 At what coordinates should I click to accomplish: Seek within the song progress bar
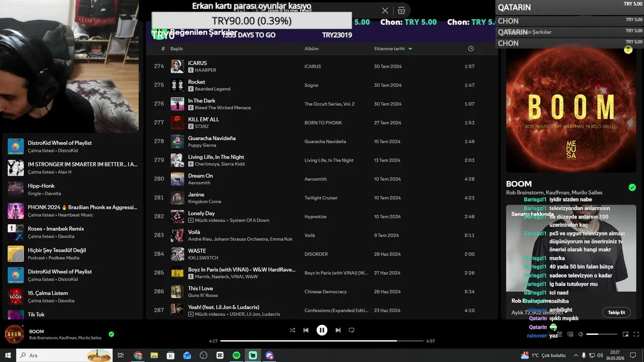(x=322, y=341)
